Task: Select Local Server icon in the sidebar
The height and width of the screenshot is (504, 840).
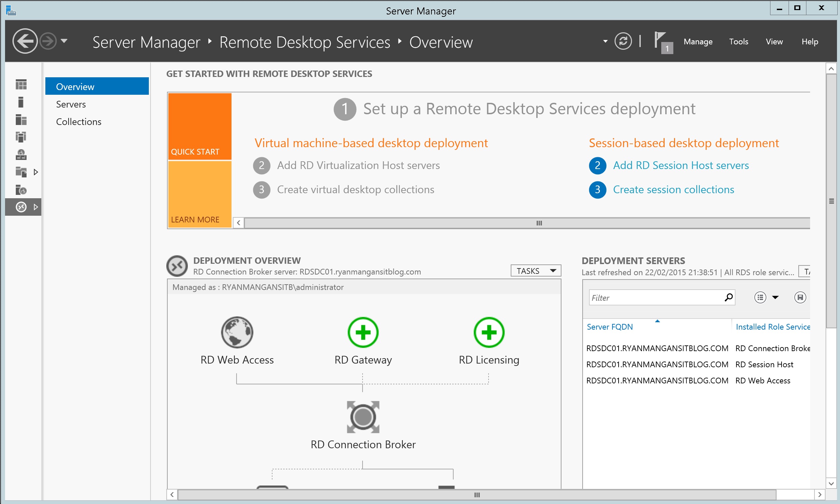Action: click(21, 102)
